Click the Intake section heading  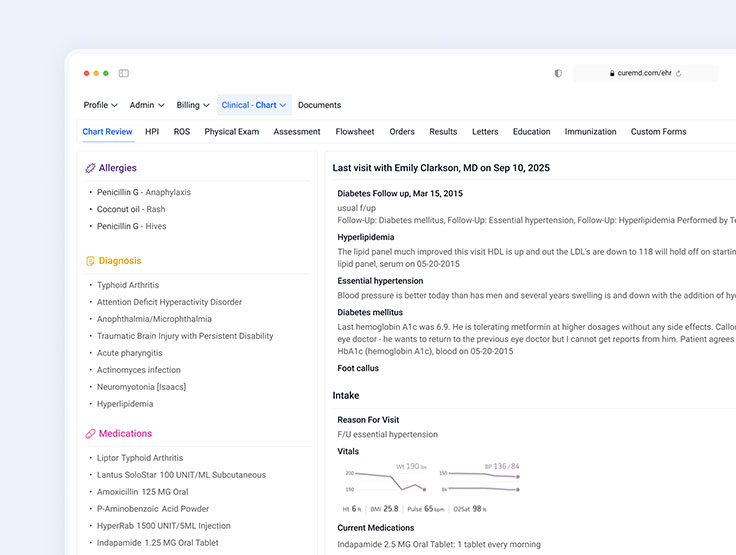click(346, 395)
